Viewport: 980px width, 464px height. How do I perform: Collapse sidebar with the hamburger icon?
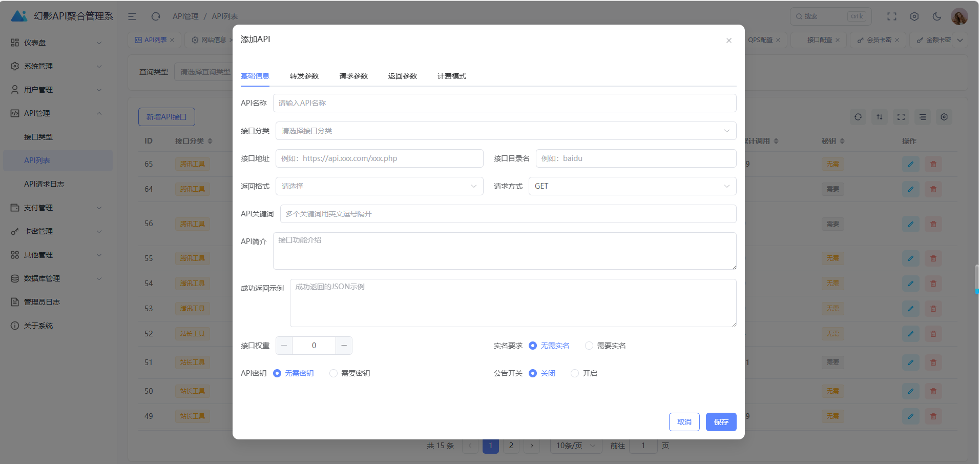[x=132, y=16]
